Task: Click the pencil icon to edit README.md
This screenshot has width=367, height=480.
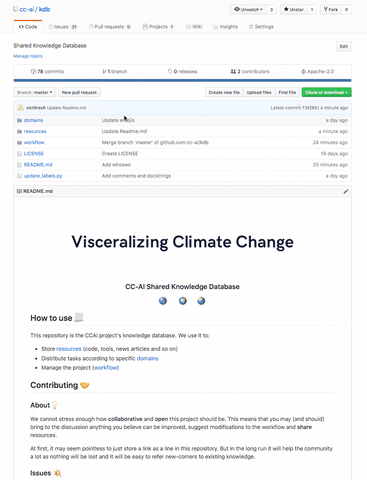Action: click(x=346, y=191)
